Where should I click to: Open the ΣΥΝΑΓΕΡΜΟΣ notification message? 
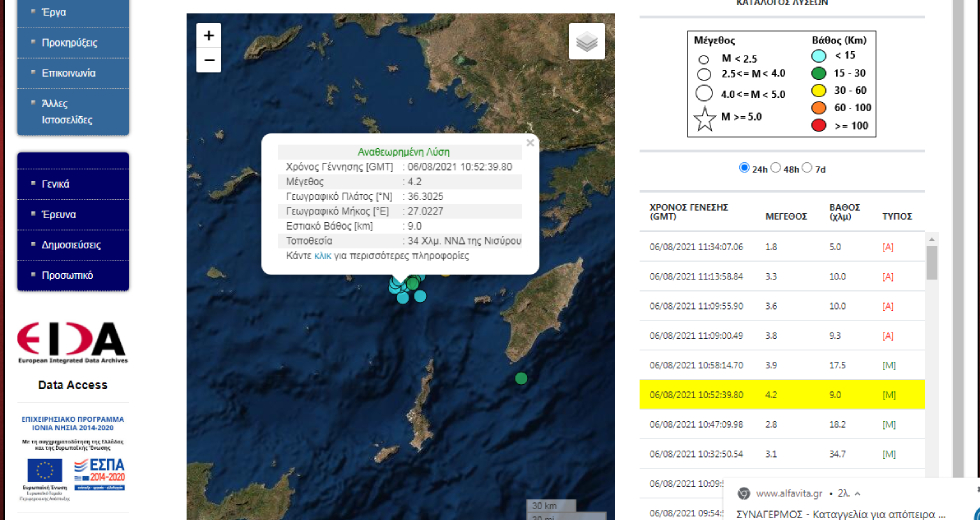[x=841, y=514]
